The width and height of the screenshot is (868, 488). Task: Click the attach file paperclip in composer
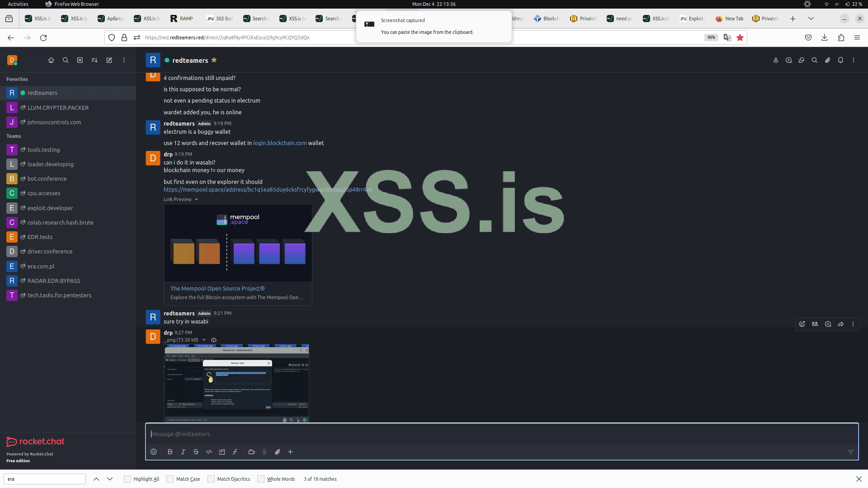point(278,452)
